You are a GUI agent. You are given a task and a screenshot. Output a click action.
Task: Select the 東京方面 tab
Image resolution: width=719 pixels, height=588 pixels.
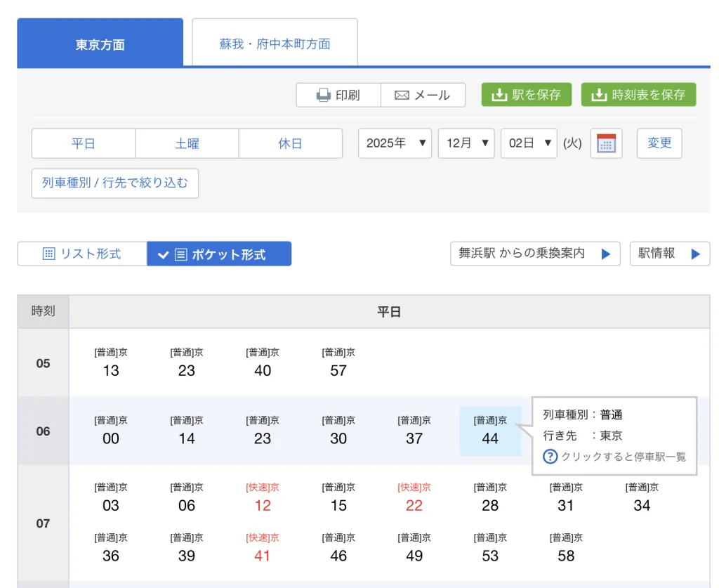100,44
